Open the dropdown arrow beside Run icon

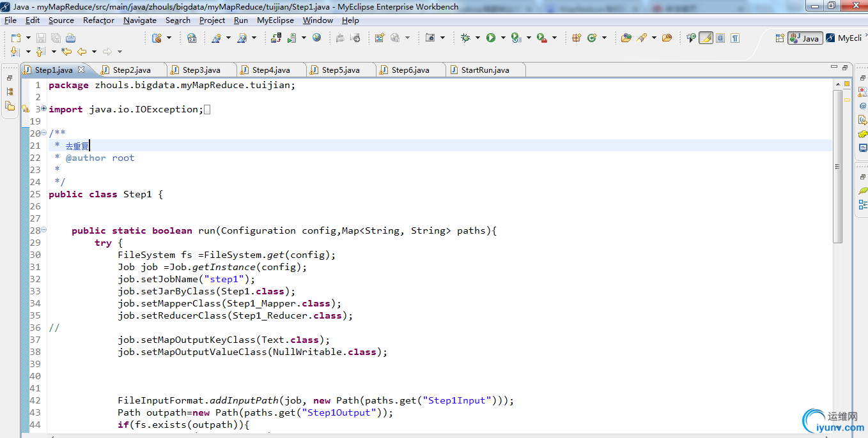click(503, 38)
